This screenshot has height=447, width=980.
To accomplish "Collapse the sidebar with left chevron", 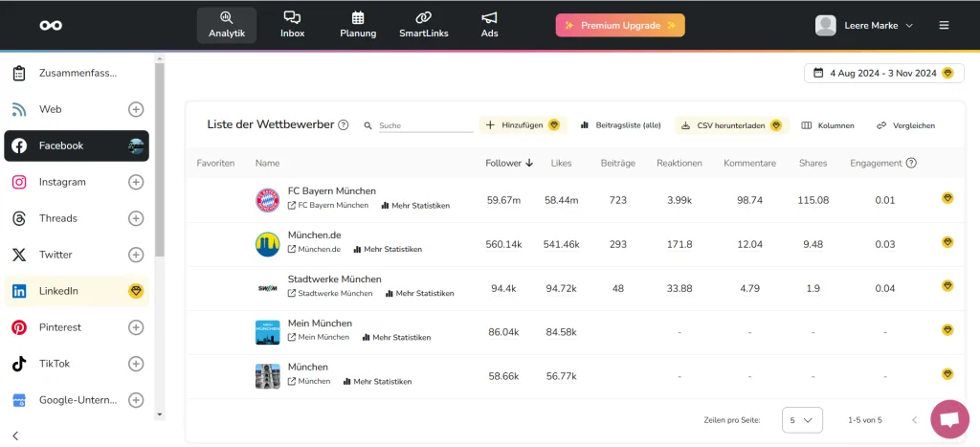I will [15, 436].
